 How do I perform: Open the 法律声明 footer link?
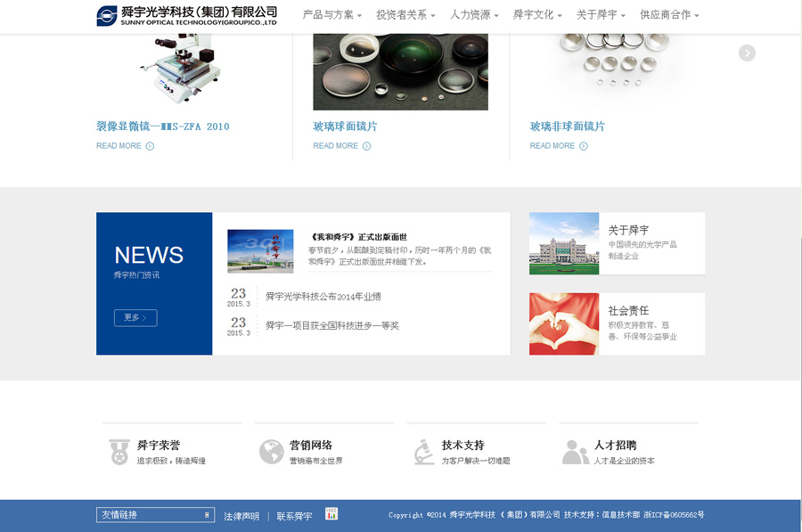click(241, 516)
